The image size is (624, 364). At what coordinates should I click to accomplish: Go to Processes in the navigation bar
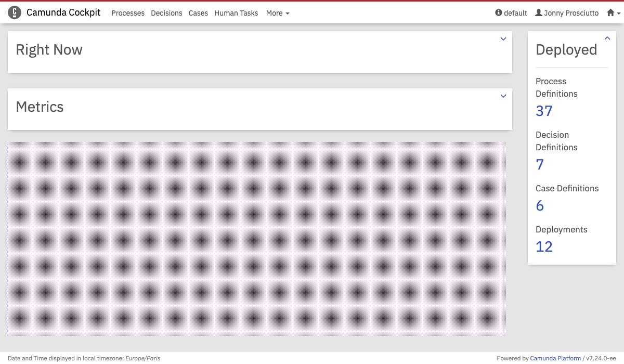pos(128,13)
